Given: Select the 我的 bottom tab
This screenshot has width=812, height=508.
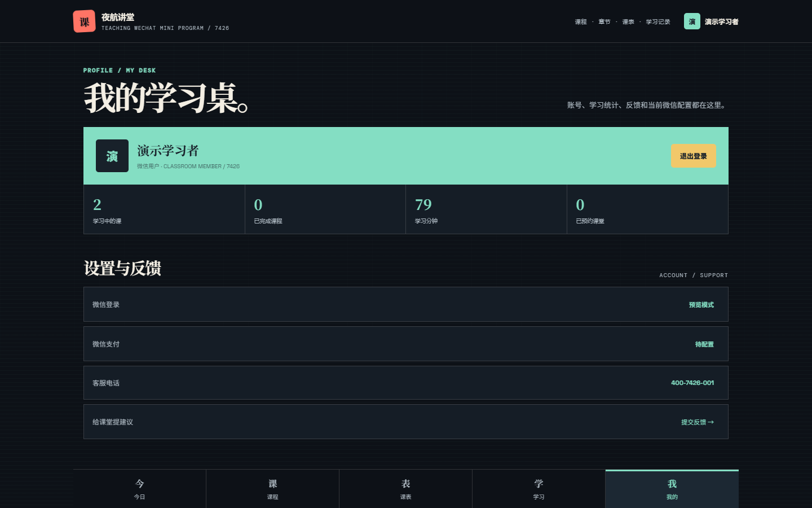Looking at the screenshot, I should (672, 489).
